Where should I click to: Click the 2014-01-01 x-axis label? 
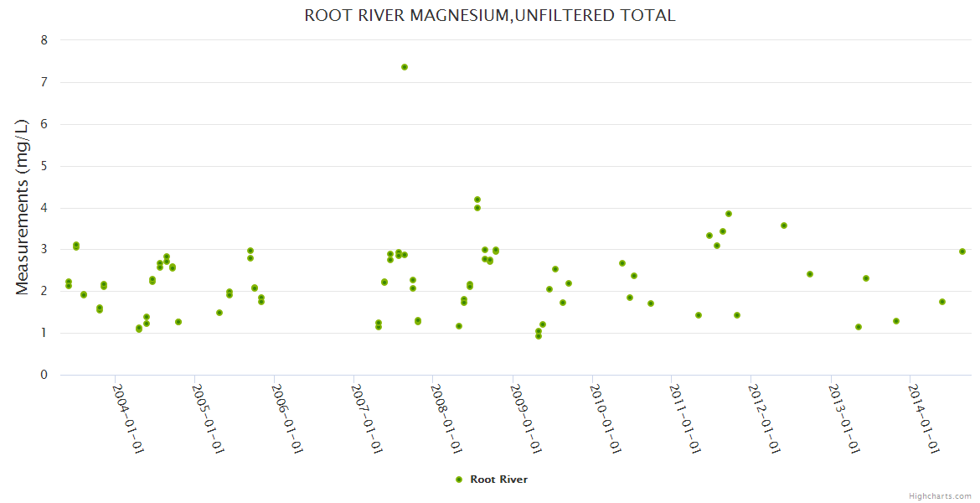point(926,417)
